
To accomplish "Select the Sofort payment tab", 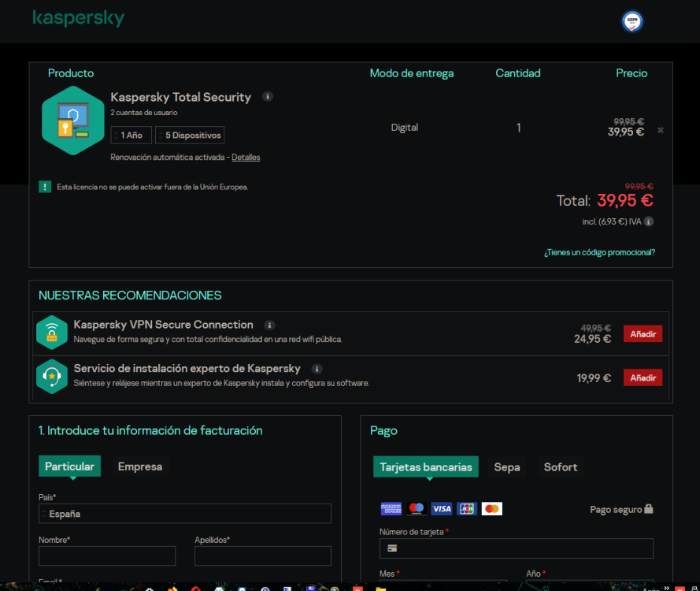I will pyautogui.click(x=561, y=466).
